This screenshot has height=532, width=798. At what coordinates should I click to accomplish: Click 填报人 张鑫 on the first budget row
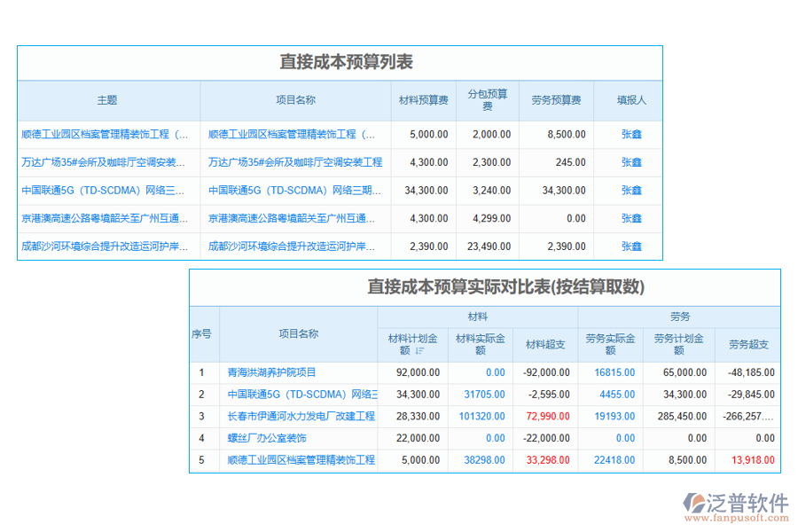630,134
